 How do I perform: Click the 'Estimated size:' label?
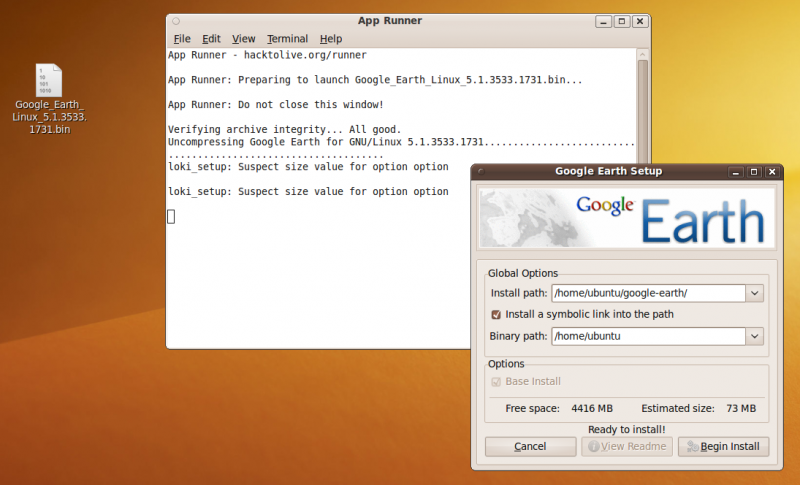(678, 409)
